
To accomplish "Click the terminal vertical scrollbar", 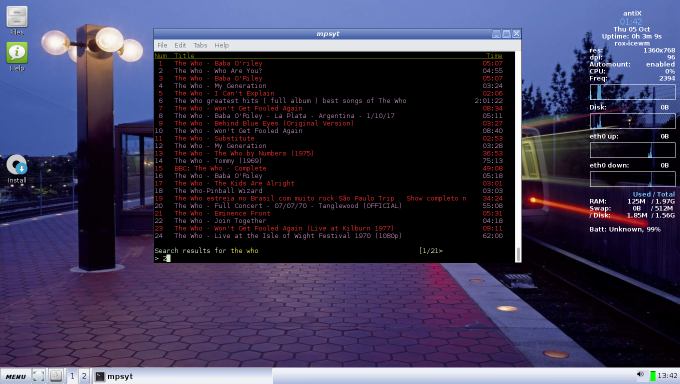I will point(518,157).
